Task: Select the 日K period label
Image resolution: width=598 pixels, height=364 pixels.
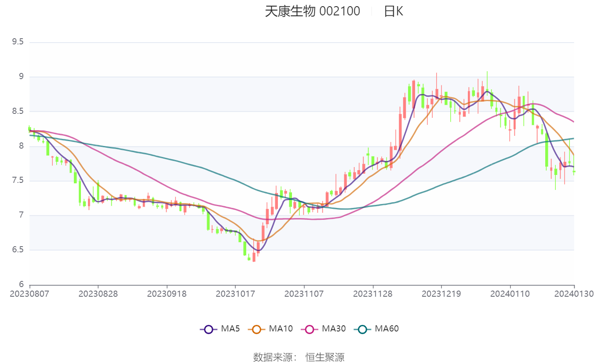Action: (393, 11)
